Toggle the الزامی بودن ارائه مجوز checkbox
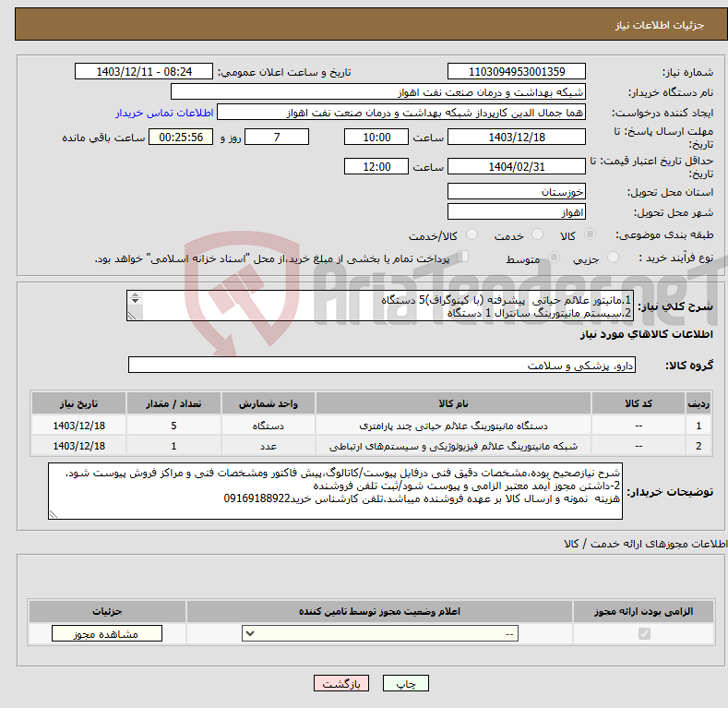Screen dimensions: 728x708 coord(644,633)
